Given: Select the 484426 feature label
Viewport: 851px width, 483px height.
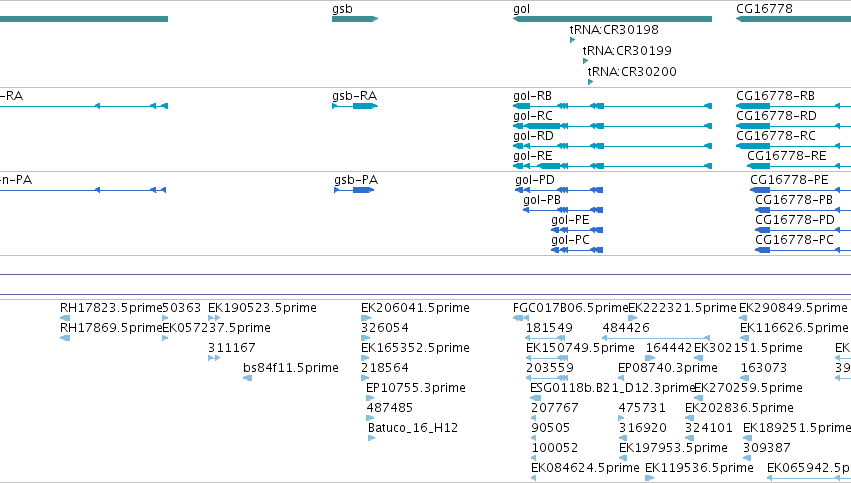Looking at the screenshot, I should click(x=626, y=328).
